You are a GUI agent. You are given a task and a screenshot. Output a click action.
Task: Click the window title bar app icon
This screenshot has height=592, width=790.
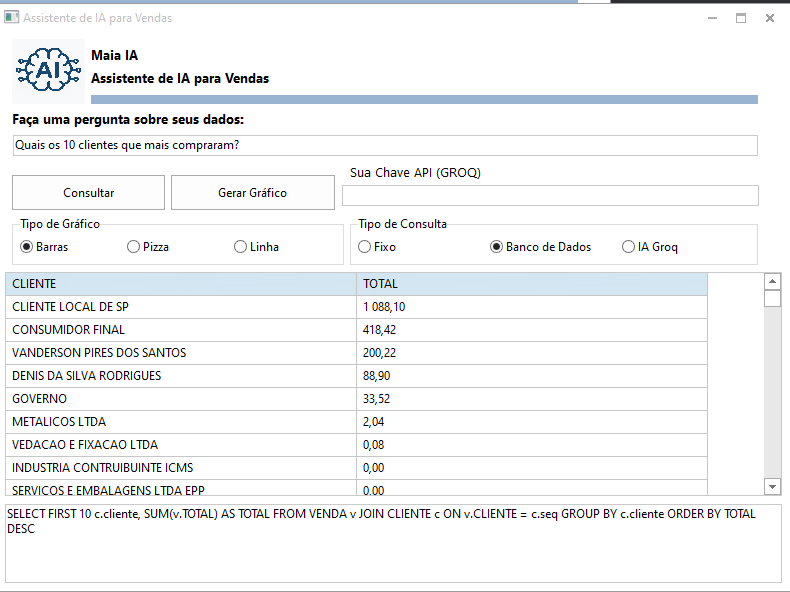click(11, 17)
